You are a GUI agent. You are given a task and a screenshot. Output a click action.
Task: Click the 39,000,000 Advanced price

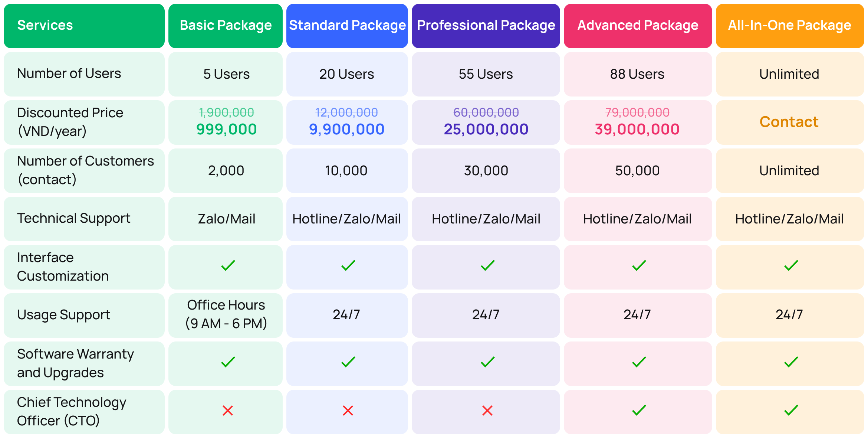[637, 129]
